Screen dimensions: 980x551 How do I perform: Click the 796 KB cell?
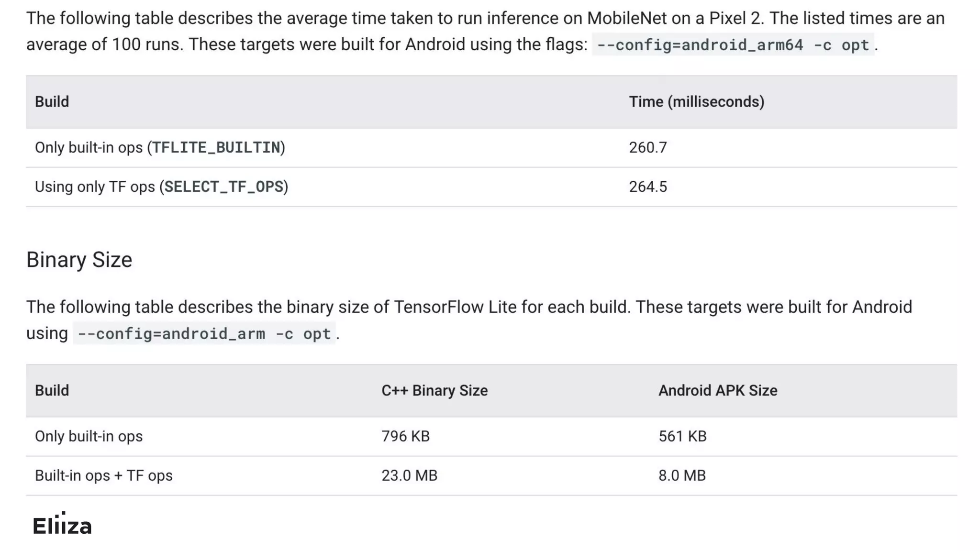[x=405, y=436]
